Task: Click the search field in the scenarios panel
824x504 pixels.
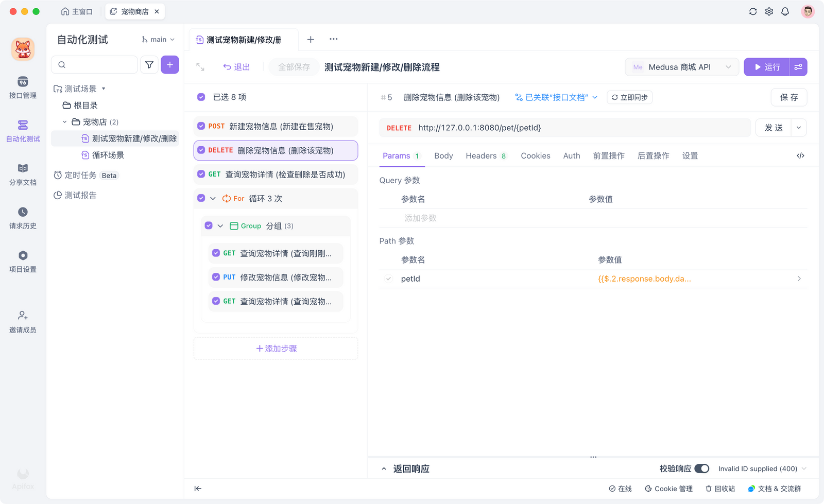Action: (94, 64)
